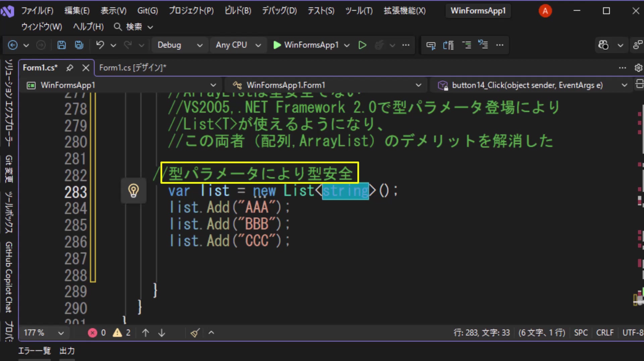Screen dimensions: 644x361
Task: Open the 編集(E) menu
Action: (x=77, y=11)
